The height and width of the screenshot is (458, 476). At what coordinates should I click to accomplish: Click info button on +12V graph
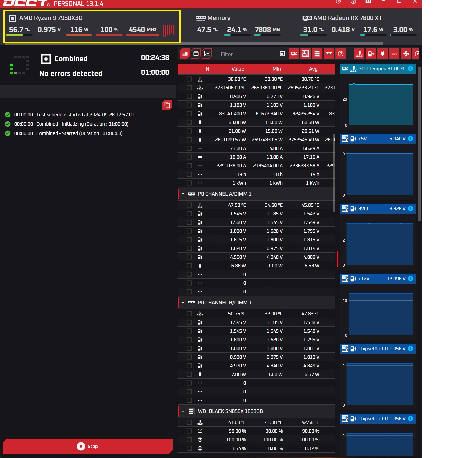tap(411, 279)
